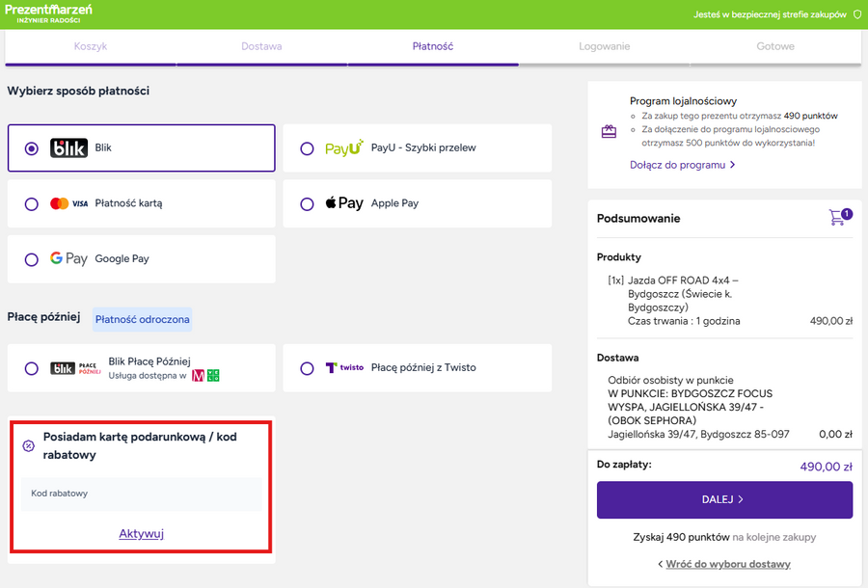Click the Apple Pay logo
The image size is (868, 588).
pos(344,203)
